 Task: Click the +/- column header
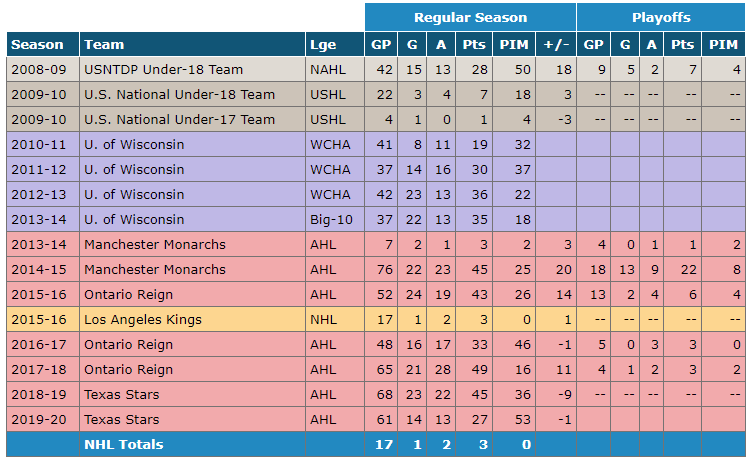(x=556, y=45)
